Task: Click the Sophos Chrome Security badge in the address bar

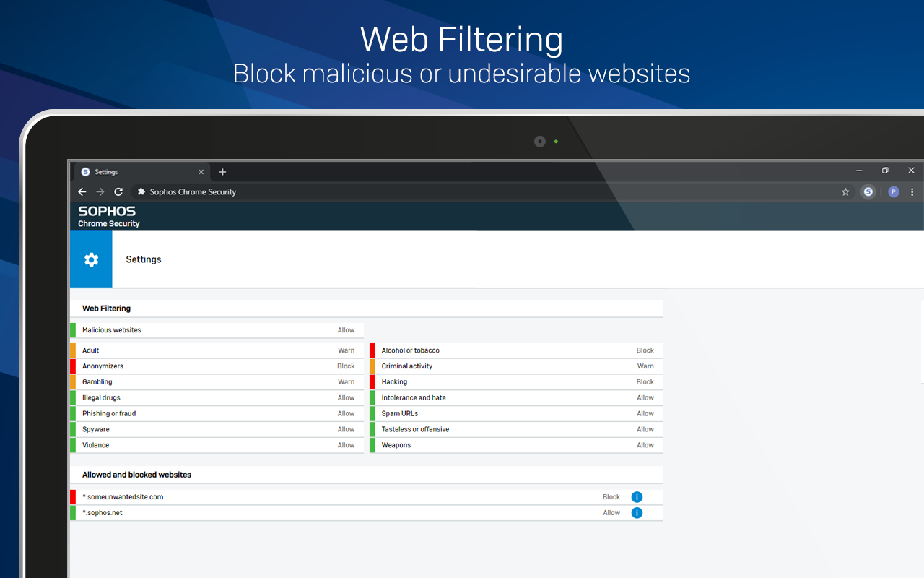Action: (186, 191)
